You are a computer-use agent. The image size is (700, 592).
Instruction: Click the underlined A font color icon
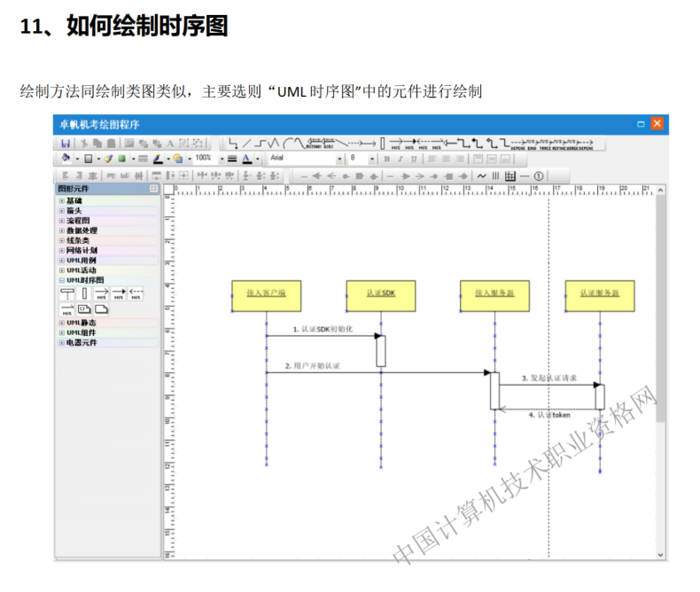247,159
